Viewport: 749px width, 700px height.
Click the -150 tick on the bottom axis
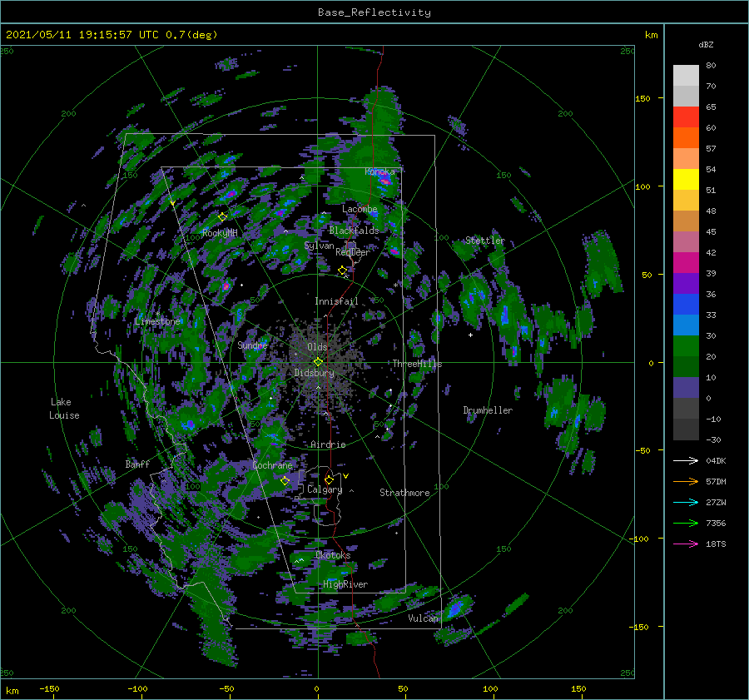tap(49, 688)
